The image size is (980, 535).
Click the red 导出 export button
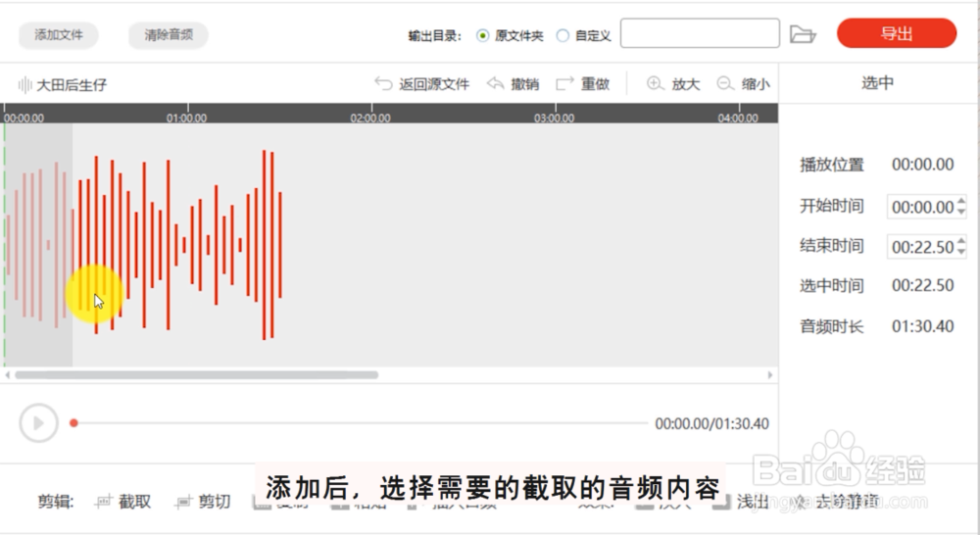[897, 33]
